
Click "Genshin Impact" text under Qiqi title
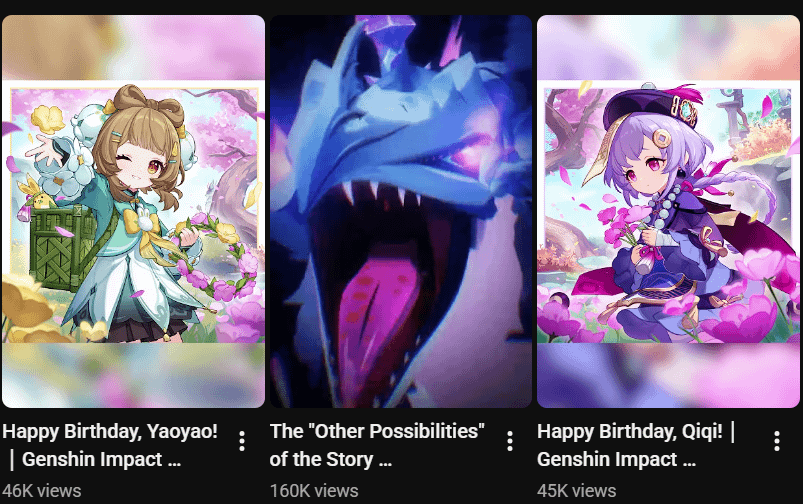(607, 459)
